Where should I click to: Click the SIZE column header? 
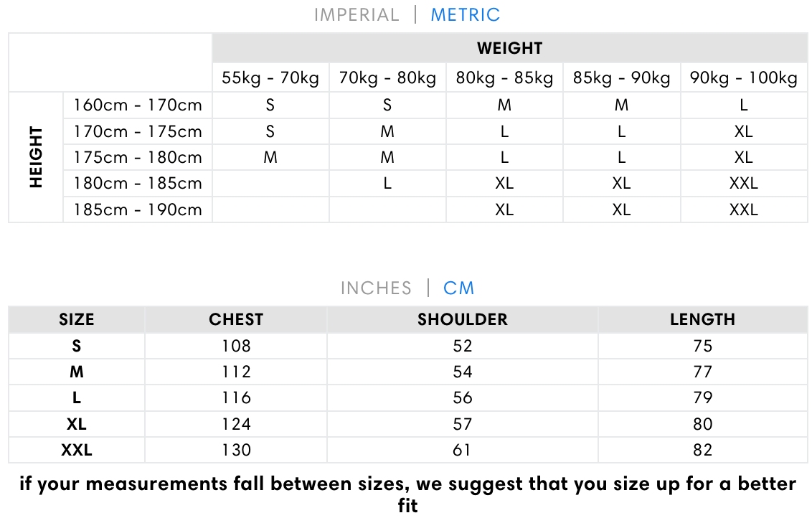point(77,320)
